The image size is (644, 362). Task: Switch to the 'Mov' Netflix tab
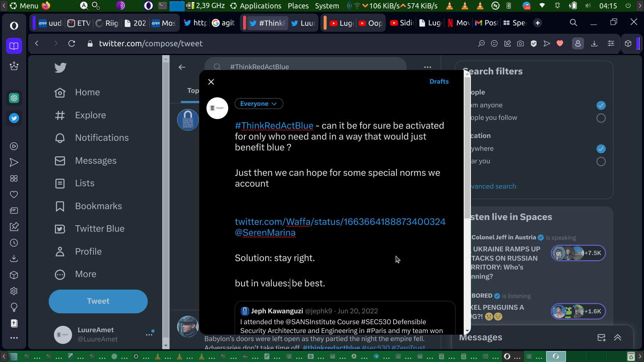(458, 23)
